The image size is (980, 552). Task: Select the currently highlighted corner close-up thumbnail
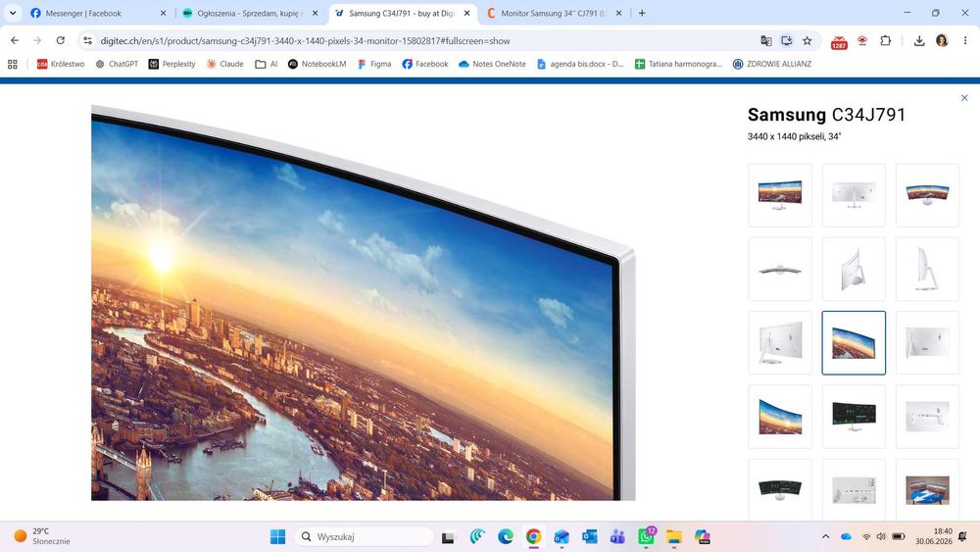coord(854,342)
